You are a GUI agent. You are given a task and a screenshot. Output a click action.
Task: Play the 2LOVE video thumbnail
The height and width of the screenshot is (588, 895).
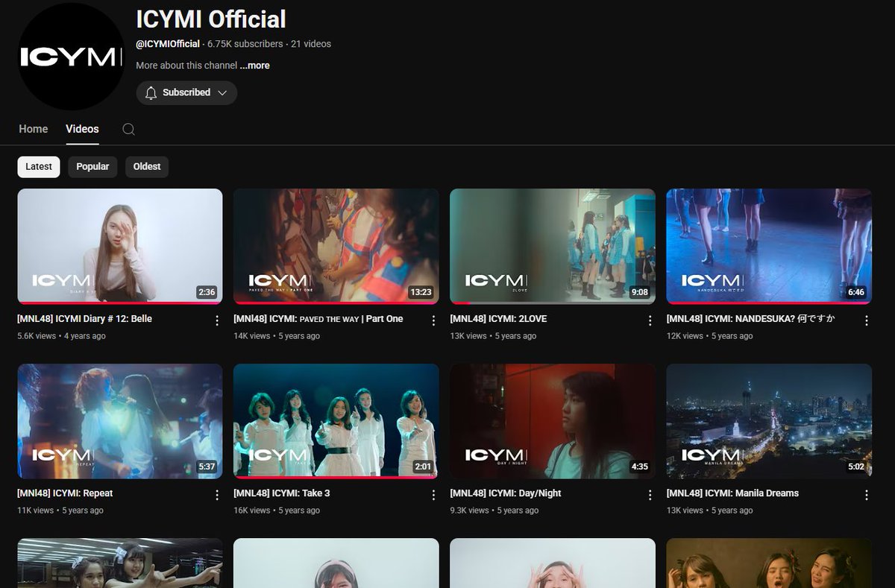click(553, 246)
